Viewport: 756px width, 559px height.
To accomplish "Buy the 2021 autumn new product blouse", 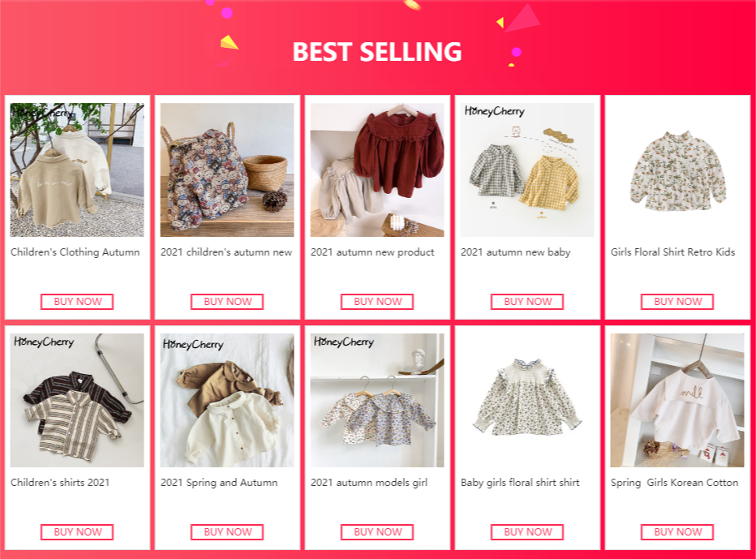I will coord(377,302).
